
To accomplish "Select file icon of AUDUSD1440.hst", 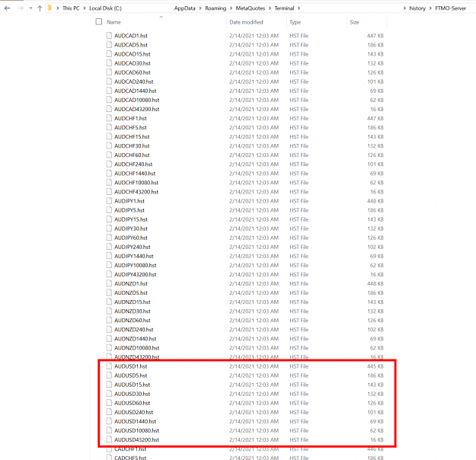I will click(x=109, y=421).
